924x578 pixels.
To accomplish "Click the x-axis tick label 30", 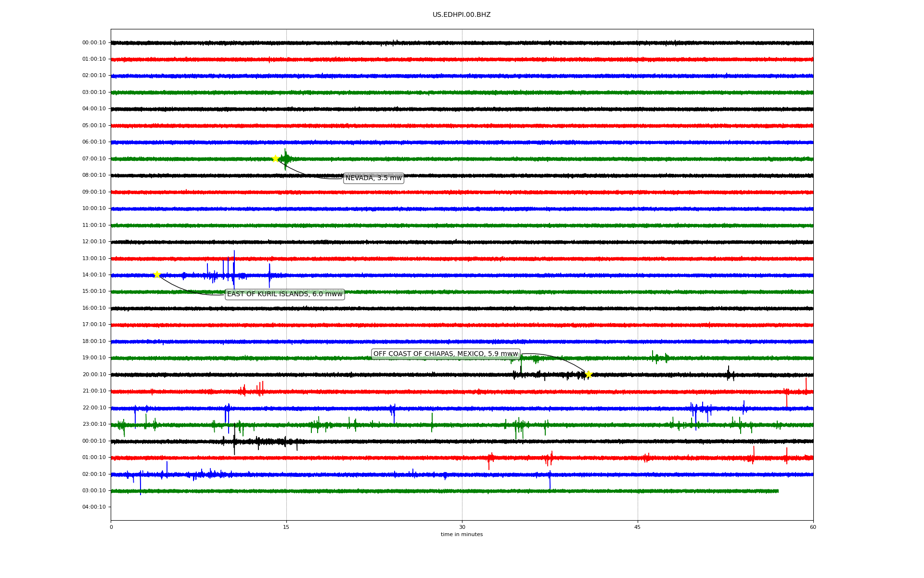I will point(462,527).
